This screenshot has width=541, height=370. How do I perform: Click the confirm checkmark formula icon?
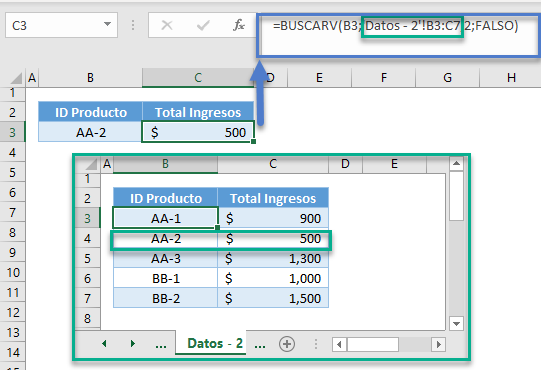tap(203, 25)
